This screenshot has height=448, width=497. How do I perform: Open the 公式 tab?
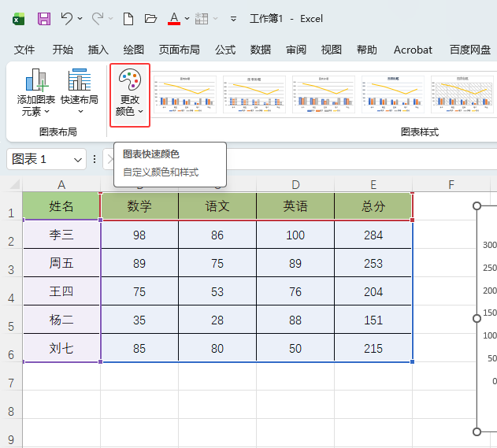click(225, 50)
